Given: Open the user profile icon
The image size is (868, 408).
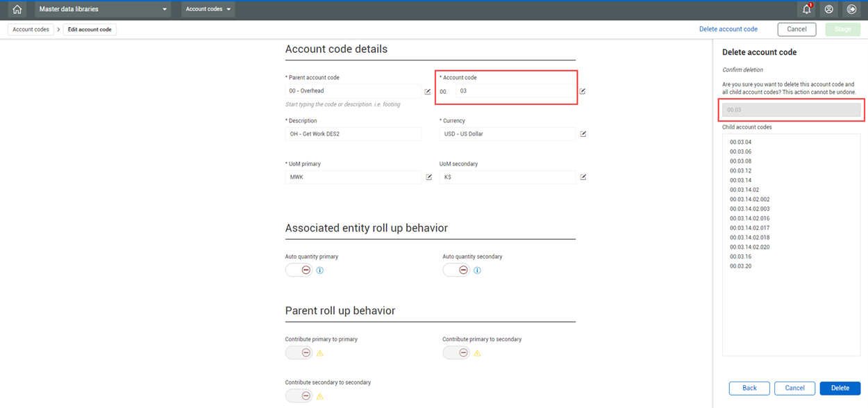Looking at the screenshot, I should tap(828, 10).
